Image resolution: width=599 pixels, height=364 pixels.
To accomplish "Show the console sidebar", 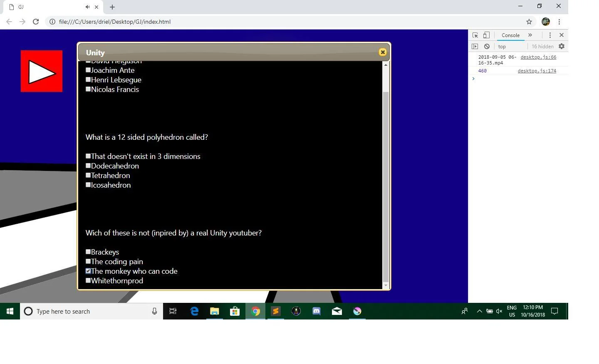I will (475, 47).
